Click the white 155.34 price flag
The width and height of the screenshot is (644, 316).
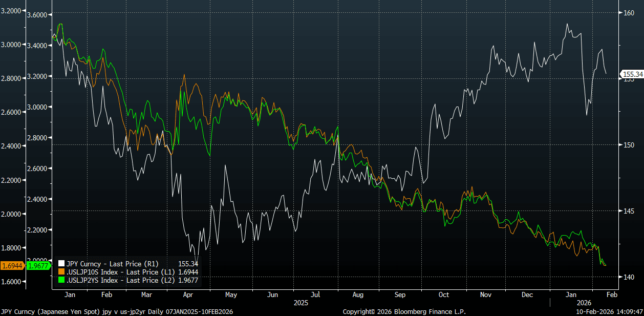(632, 74)
